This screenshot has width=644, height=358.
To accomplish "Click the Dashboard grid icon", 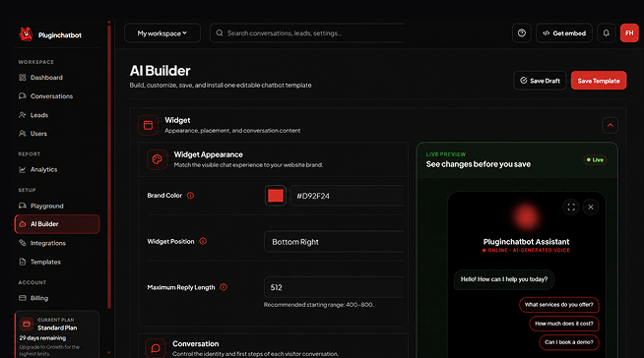I will point(23,78).
